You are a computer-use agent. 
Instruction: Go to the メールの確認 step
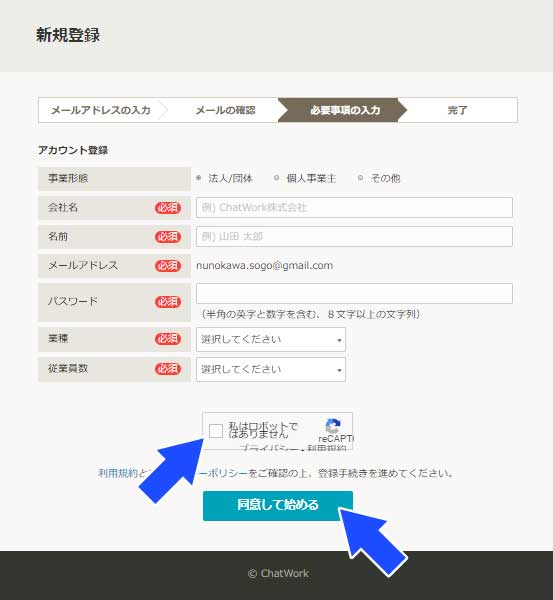coord(225,110)
